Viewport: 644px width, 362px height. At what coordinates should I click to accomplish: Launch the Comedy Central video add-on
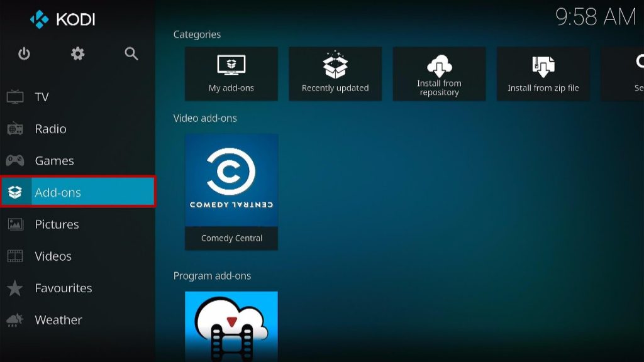(x=231, y=192)
